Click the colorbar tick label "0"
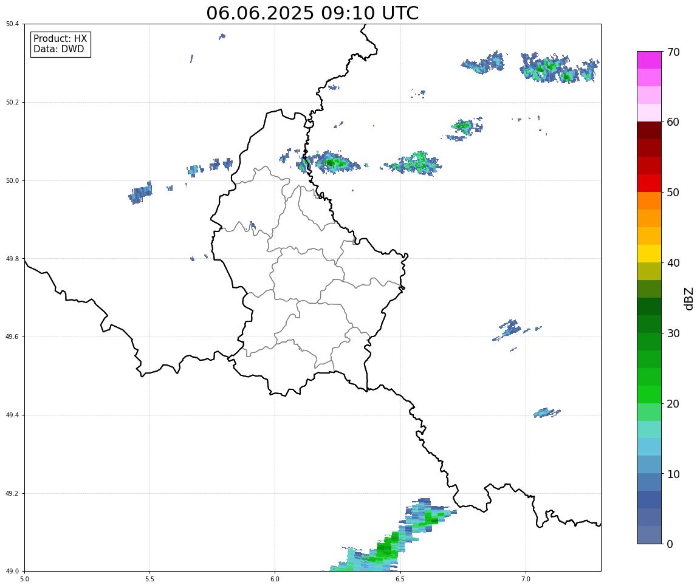Viewport: 700px width, 588px height. click(x=670, y=544)
